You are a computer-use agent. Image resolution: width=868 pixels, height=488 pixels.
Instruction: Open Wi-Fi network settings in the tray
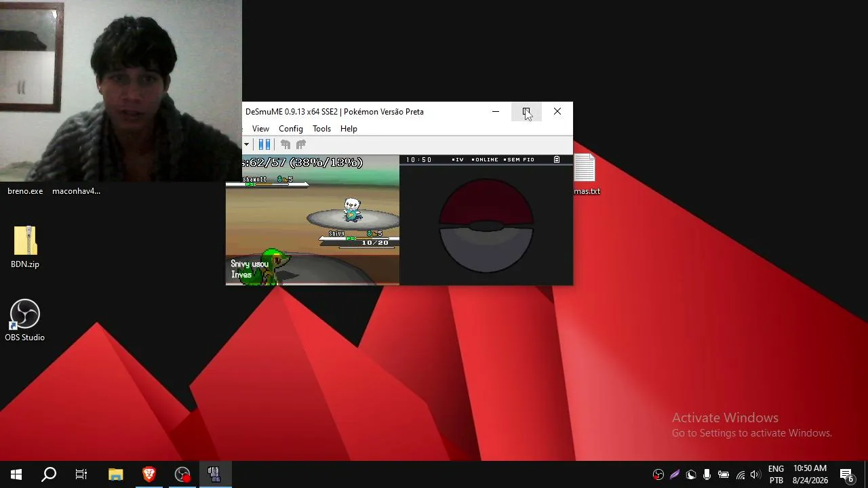coord(741,474)
